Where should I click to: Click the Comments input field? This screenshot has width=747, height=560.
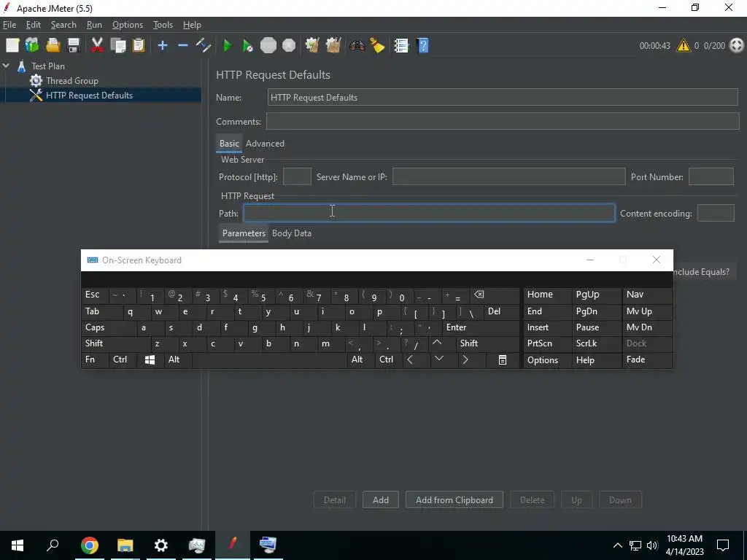tap(503, 122)
